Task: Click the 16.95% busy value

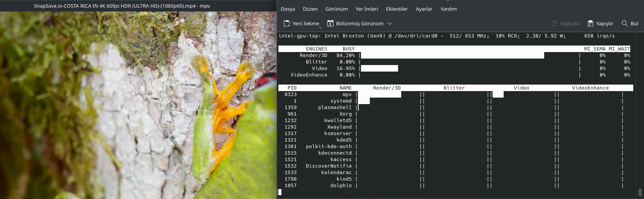Action: point(346,69)
